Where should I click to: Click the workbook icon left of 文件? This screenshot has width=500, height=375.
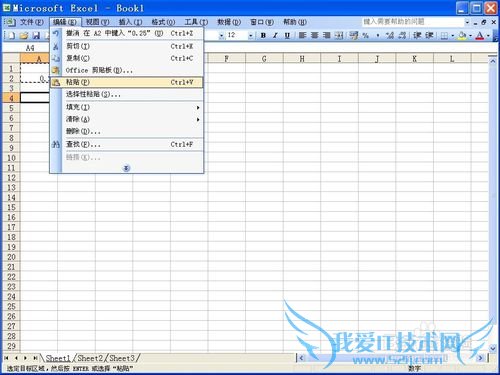pyautogui.click(x=10, y=22)
